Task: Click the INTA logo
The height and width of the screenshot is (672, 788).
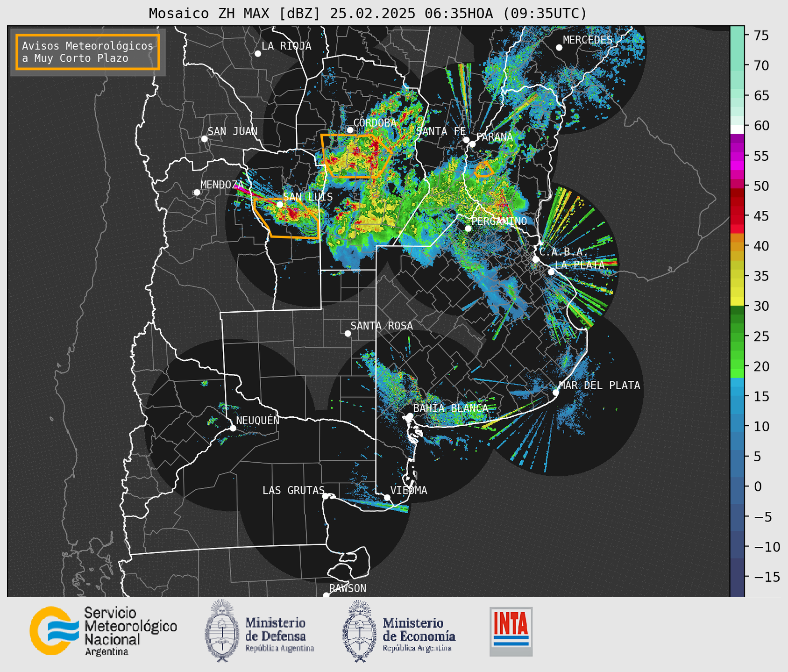Action: click(511, 631)
